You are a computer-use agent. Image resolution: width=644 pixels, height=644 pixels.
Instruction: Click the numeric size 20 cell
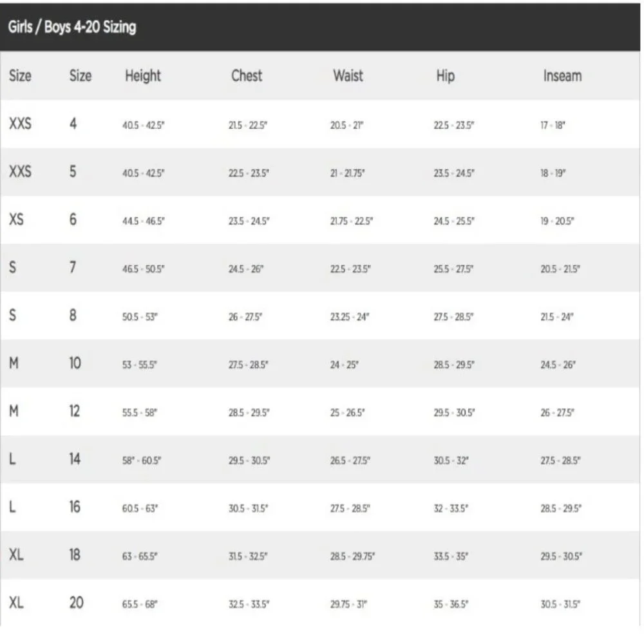click(x=77, y=603)
